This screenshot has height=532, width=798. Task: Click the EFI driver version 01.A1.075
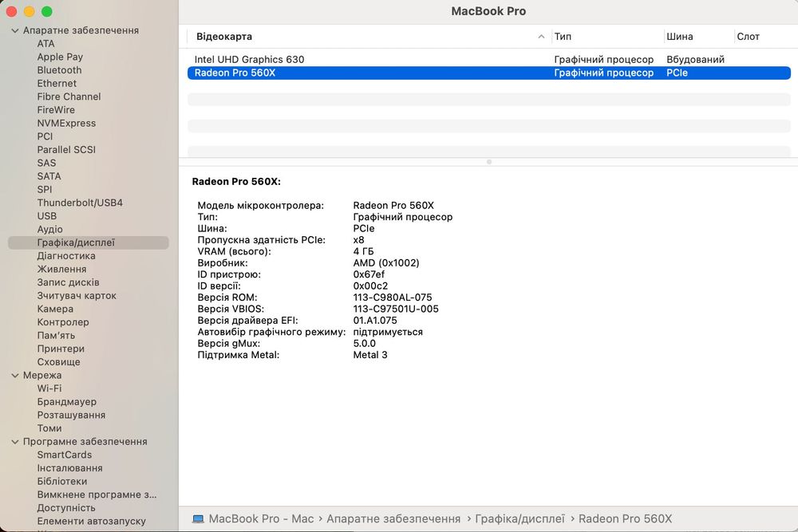[x=375, y=321]
